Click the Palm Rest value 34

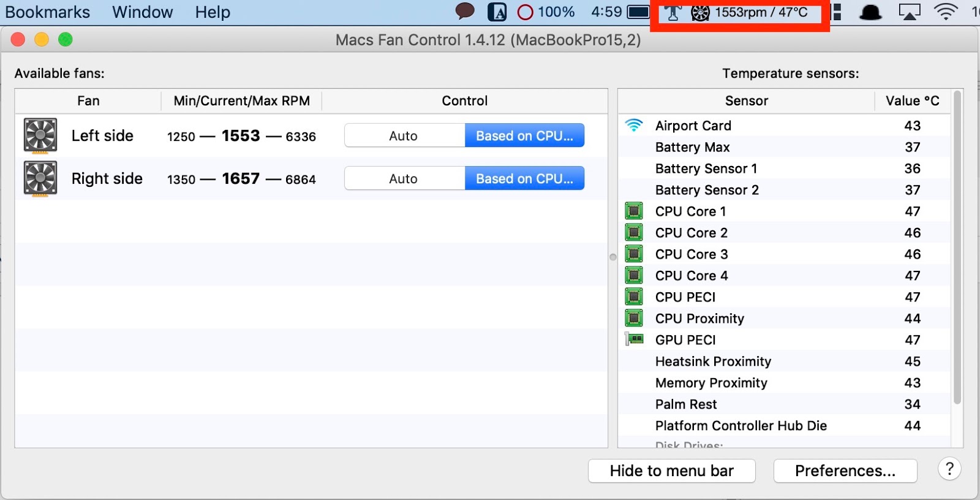[x=913, y=404]
